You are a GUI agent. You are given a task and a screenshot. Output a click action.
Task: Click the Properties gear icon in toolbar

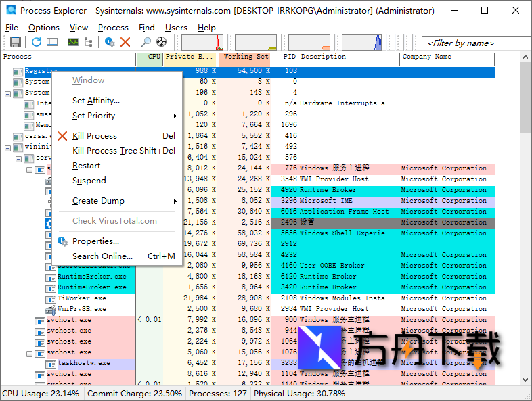tap(110, 43)
